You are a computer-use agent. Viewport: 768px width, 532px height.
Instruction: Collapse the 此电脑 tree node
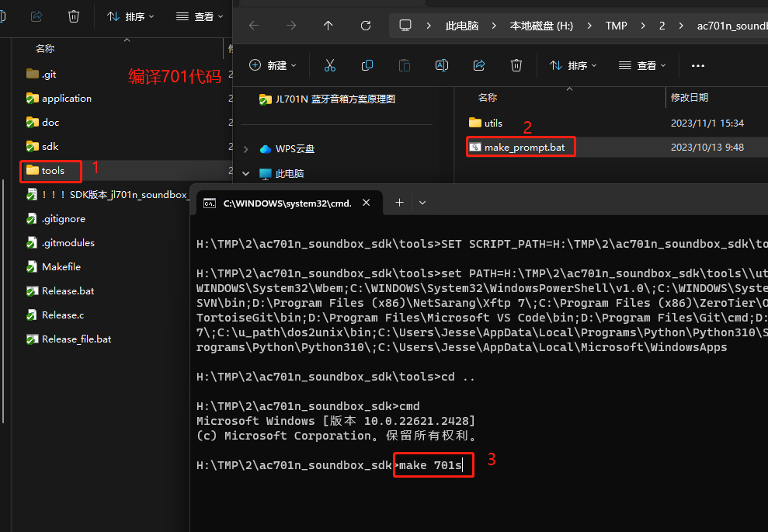click(246, 173)
